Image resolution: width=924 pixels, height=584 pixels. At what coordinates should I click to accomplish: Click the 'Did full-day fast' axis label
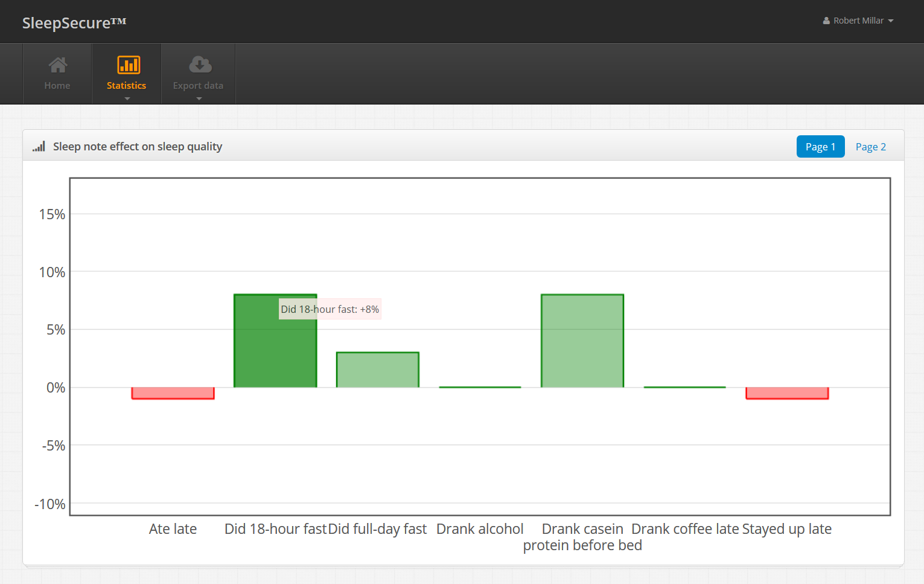click(377, 529)
